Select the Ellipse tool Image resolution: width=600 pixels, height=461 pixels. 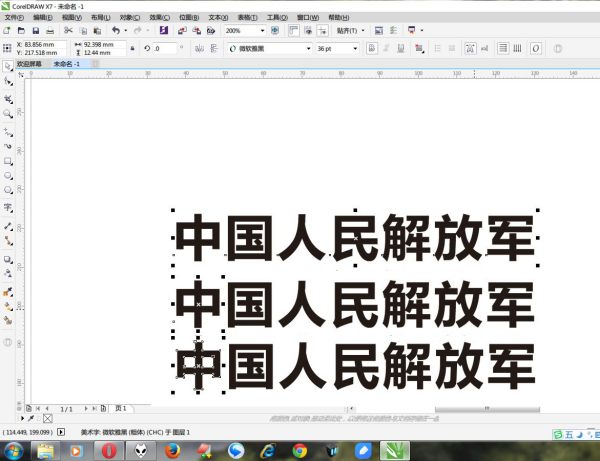(x=8, y=176)
